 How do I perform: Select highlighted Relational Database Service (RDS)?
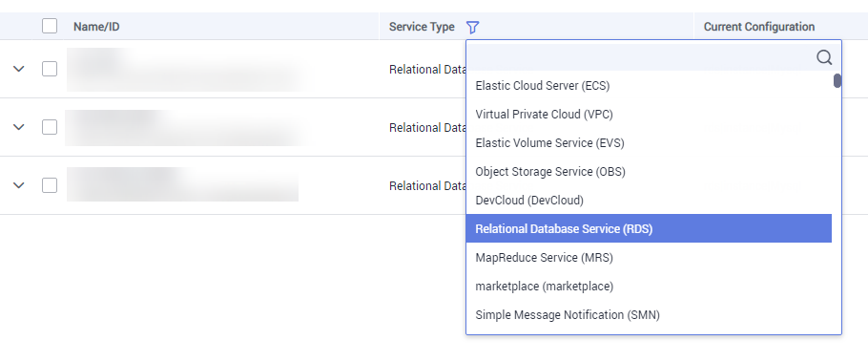pos(649,228)
